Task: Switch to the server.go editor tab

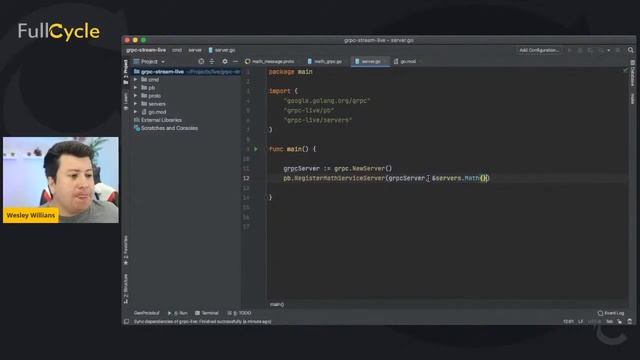Action: pyautogui.click(x=371, y=61)
